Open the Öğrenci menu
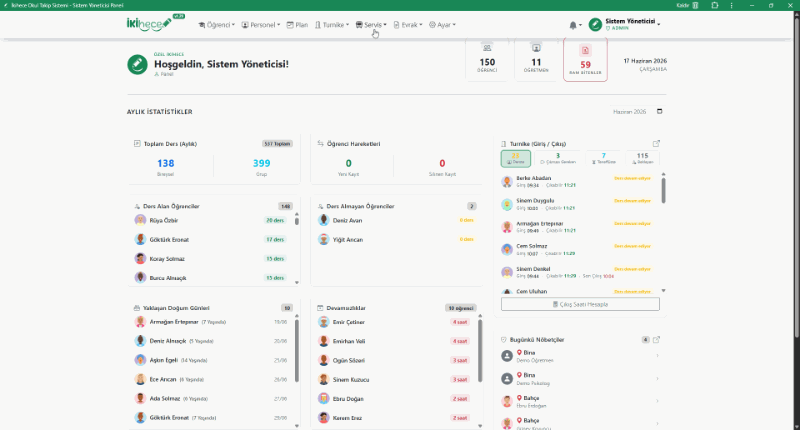The image size is (800, 430). 217,24
